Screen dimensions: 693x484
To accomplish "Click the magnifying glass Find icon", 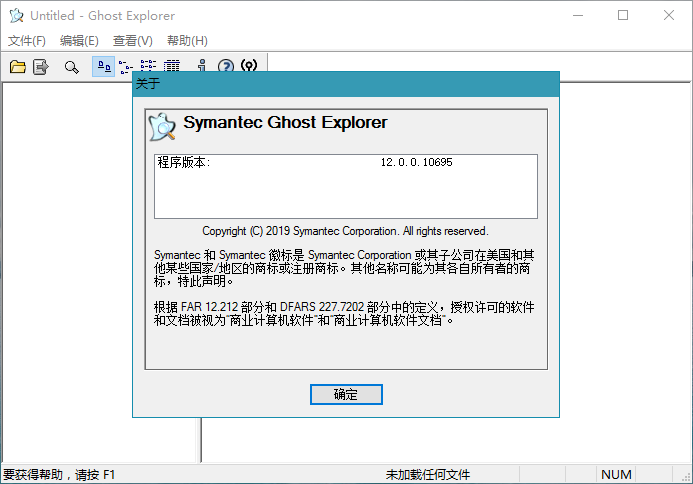I will pyautogui.click(x=71, y=67).
